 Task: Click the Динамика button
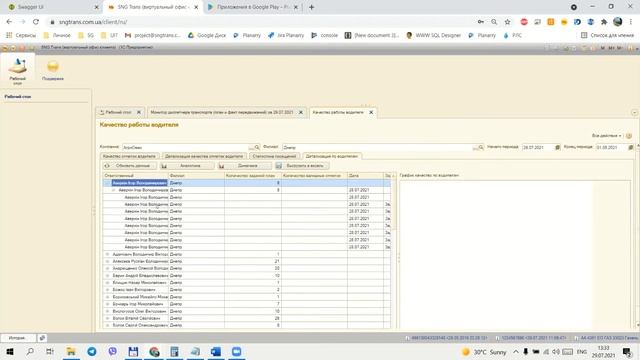pos(244,166)
